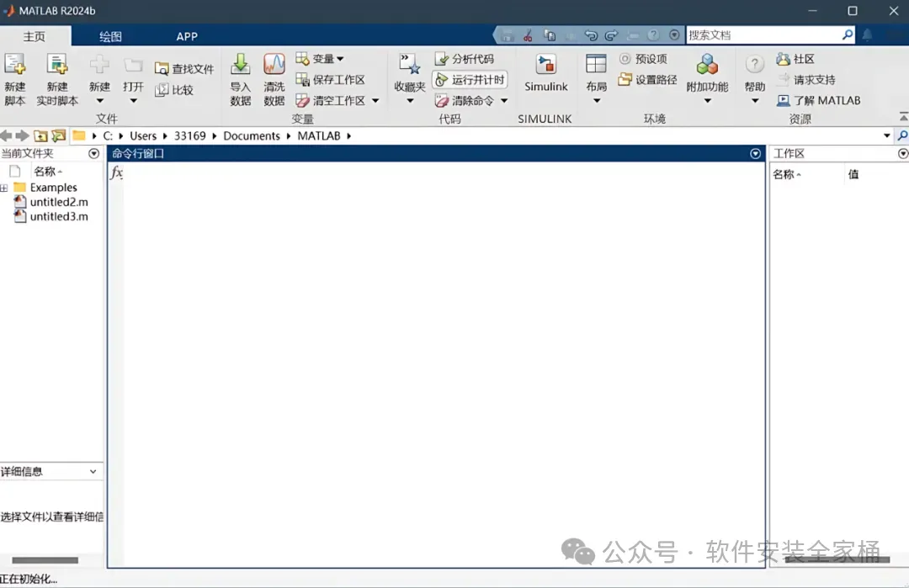Open the 清空工作区 dropdown arrow
The width and height of the screenshot is (909, 588).
(375, 101)
